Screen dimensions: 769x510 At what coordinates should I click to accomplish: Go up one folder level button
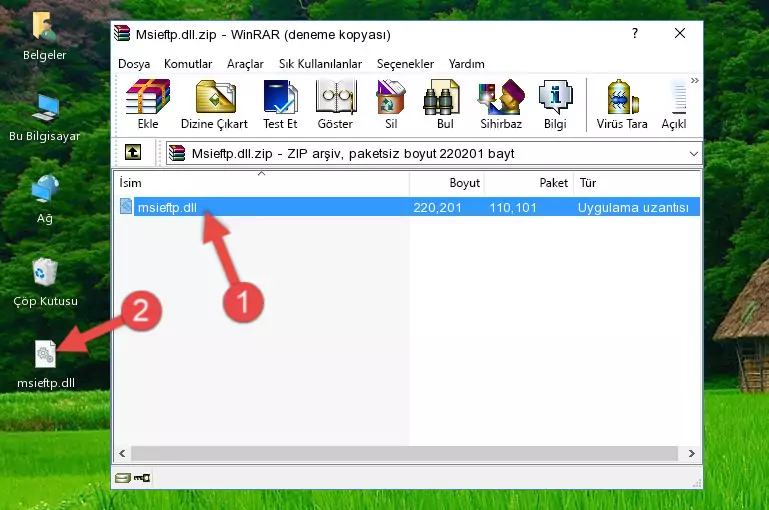tap(133, 153)
